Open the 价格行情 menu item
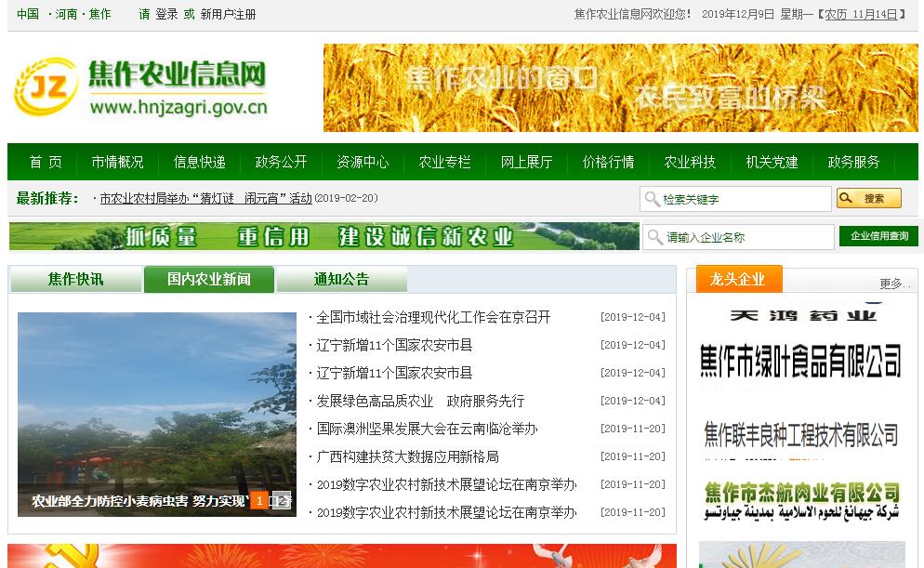This screenshot has width=924, height=568. [608, 162]
